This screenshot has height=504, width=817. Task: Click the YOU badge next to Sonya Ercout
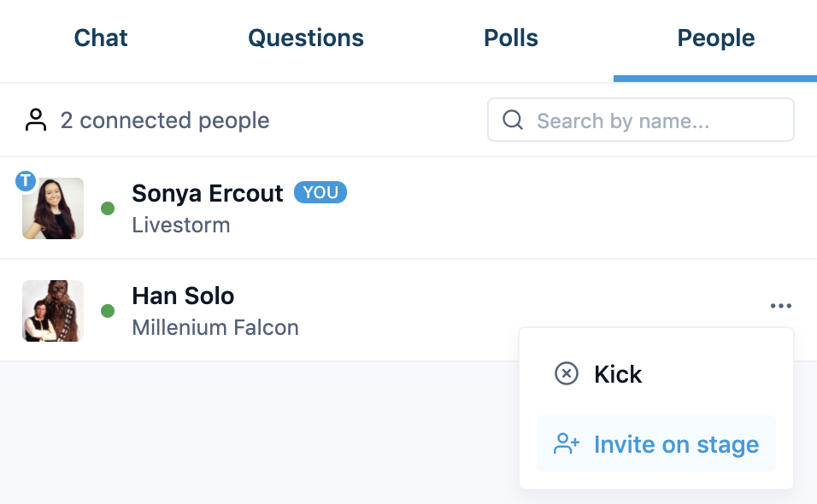pyautogui.click(x=320, y=192)
